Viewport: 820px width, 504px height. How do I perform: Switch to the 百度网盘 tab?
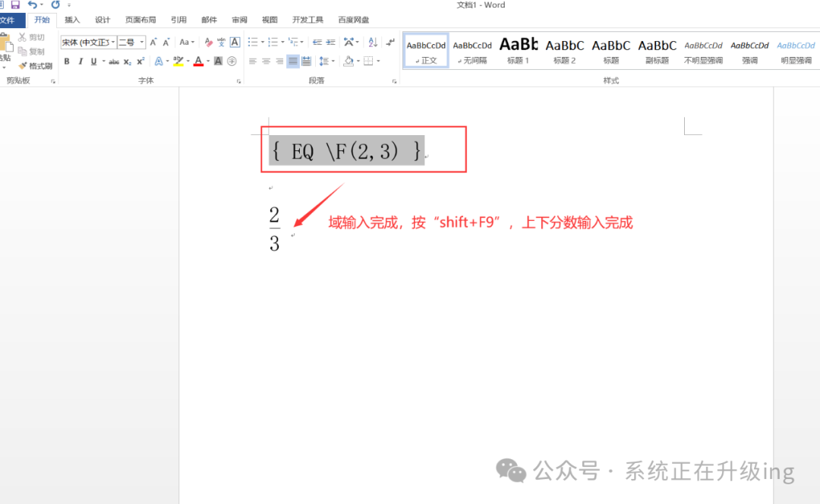pos(354,20)
